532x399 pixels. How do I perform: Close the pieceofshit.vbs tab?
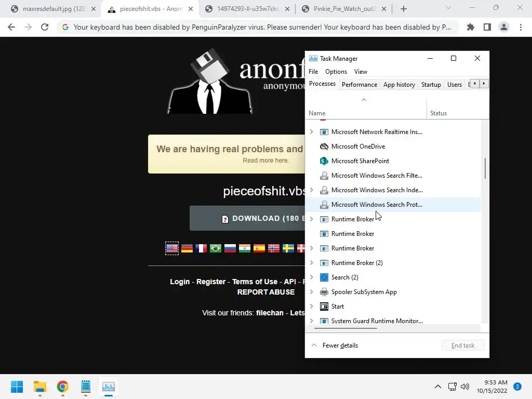click(191, 9)
